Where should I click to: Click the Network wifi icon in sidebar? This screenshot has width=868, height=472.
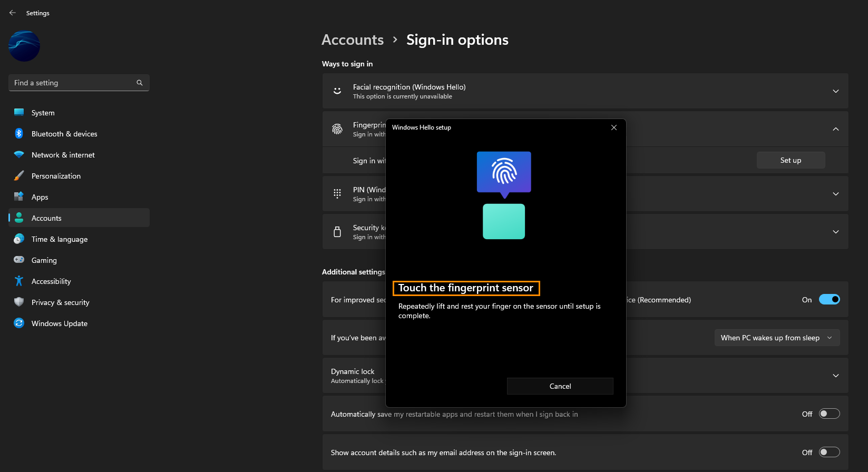[x=19, y=154]
